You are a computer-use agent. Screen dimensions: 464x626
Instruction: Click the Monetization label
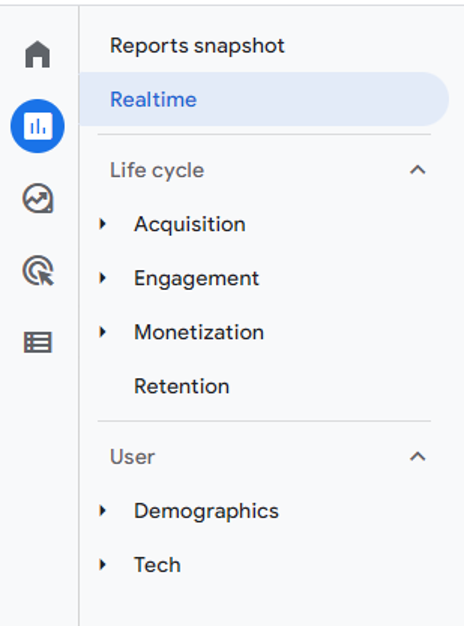[199, 332]
